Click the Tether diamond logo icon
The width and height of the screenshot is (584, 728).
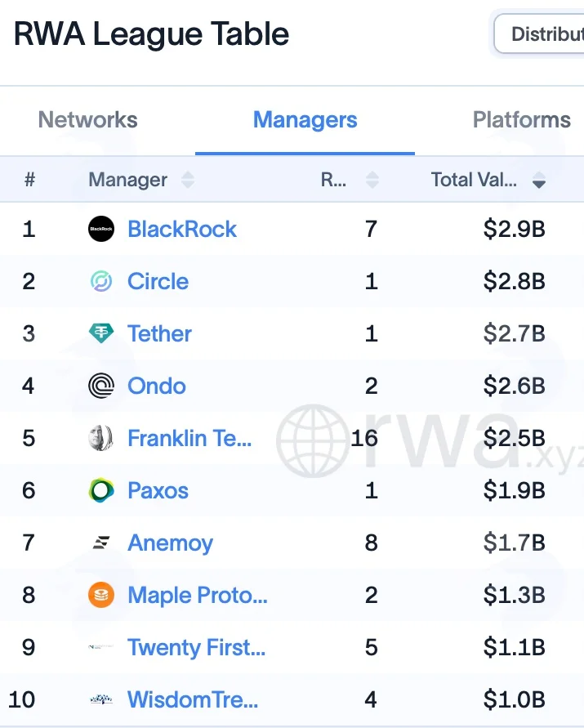tap(101, 333)
